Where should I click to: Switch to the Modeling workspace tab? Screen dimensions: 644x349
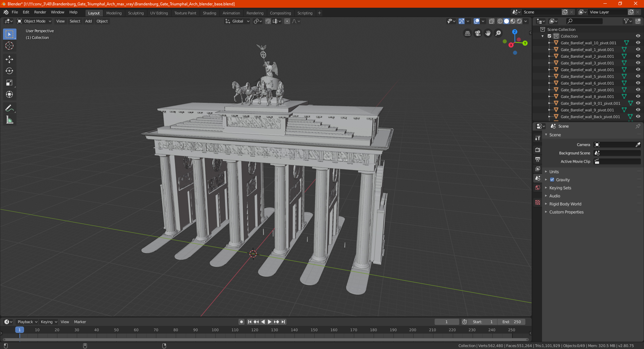click(114, 13)
